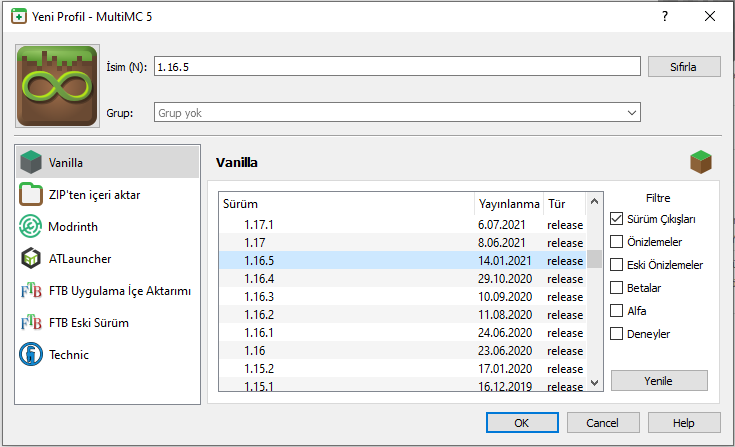The image size is (735, 447).
Task: Enable the Eski Önizlemeler checkbox
Action: tap(616, 265)
